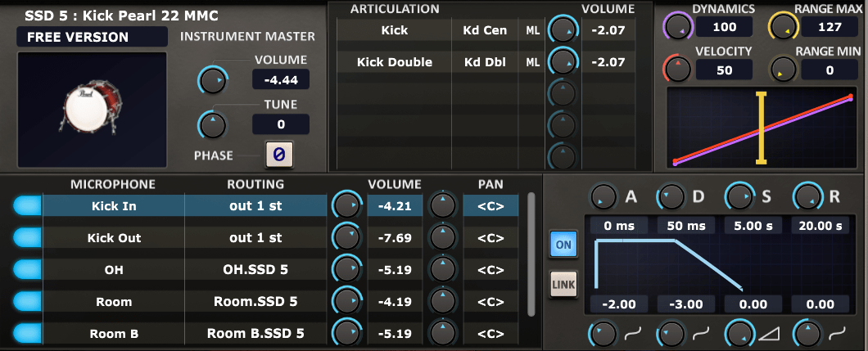Click the purple Dynamics knob
The image size is (868, 351).
(x=676, y=28)
